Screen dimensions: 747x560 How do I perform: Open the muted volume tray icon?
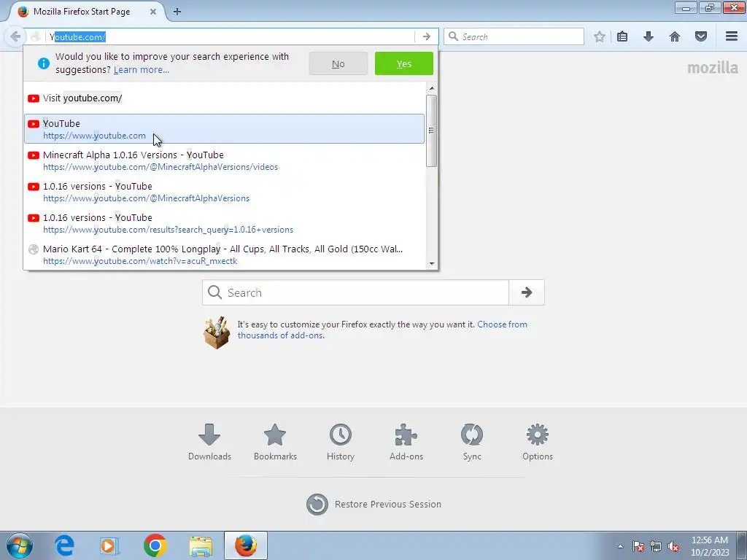tap(673, 546)
